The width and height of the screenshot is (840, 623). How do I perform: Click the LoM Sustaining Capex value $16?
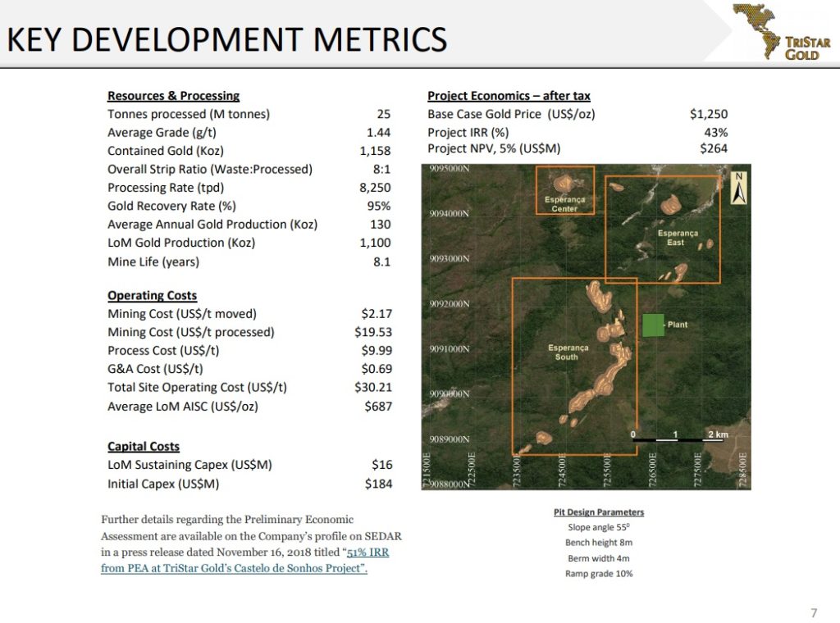[x=382, y=465]
